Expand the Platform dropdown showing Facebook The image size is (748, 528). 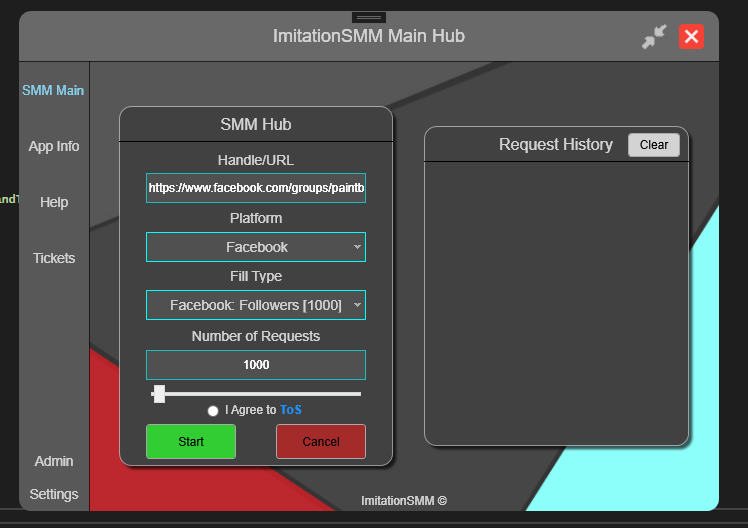pyautogui.click(x=256, y=247)
